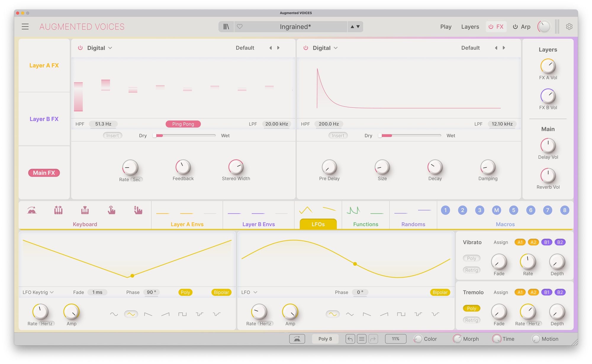Enable Poly for Vibrato

472,258
